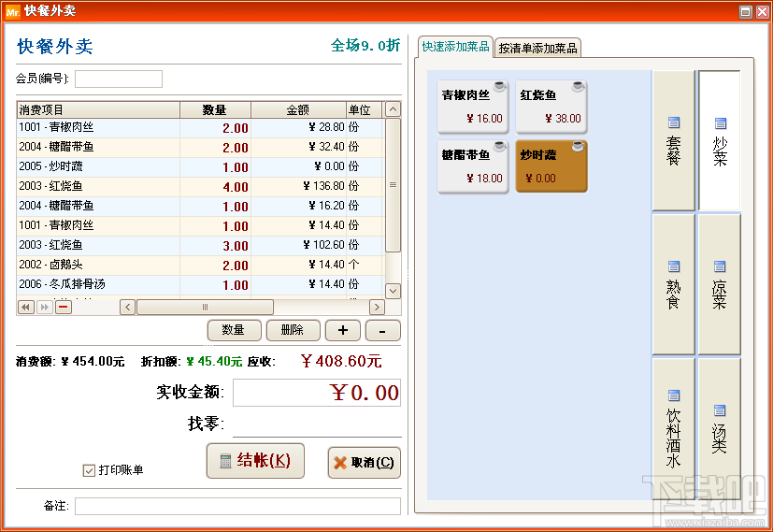Click the 单位 column header
Viewport: 773px width, 532px height.
coord(365,110)
